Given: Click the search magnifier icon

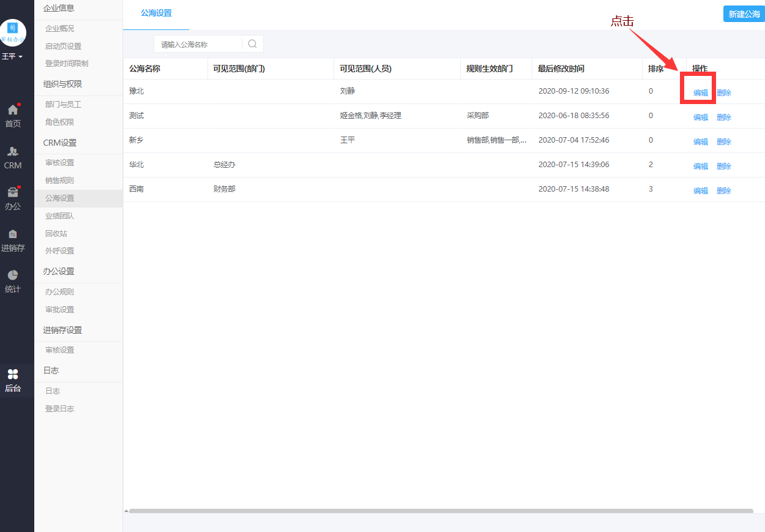Looking at the screenshot, I should click(252, 44).
